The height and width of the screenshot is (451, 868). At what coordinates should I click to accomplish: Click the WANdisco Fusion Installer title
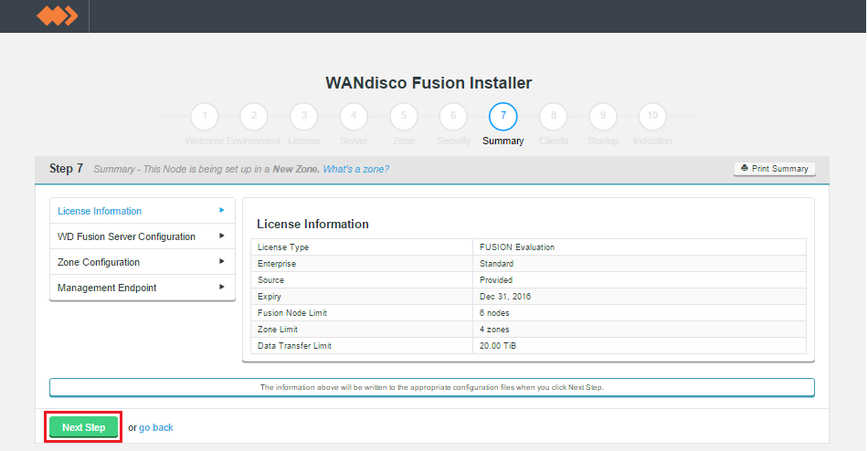point(429,83)
